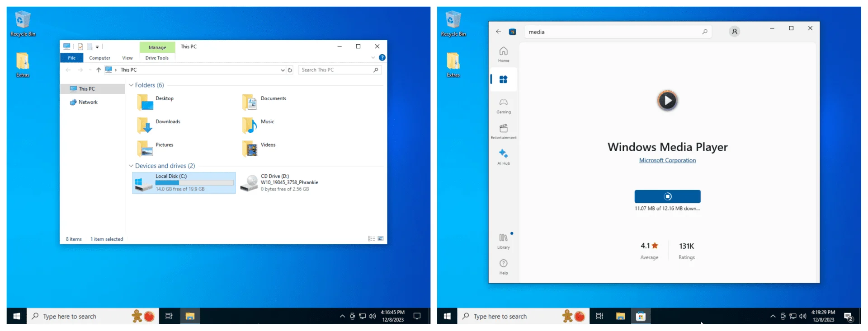
Task: Select the Apps icon in Store sidebar
Action: pyautogui.click(x=503, y=79)
